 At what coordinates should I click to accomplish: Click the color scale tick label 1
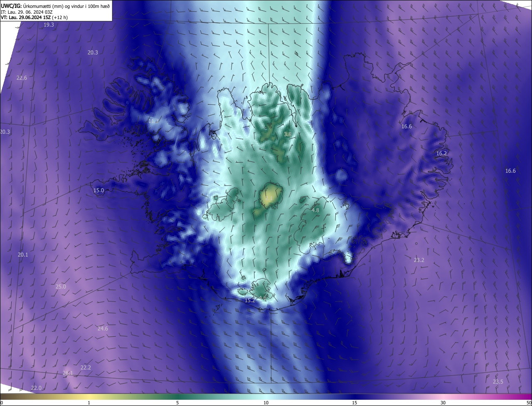[x=89, y=403]
